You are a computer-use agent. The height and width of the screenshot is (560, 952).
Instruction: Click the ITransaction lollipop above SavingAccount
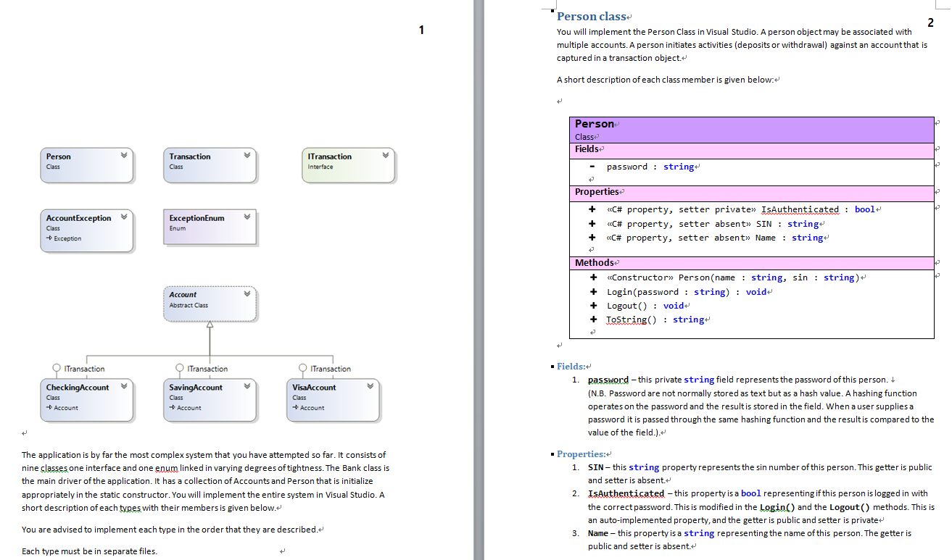(x=179, y=367)
